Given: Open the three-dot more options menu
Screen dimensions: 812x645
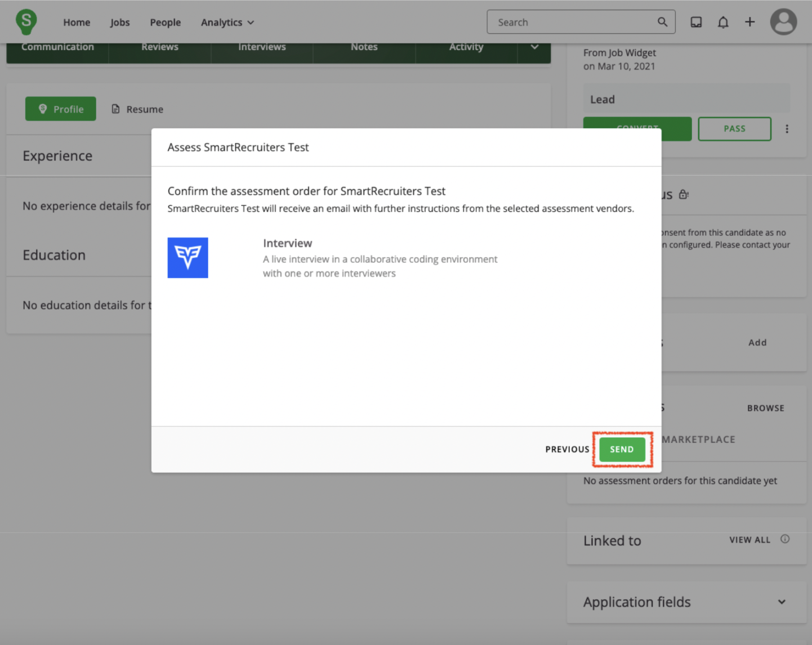Looking at the screenshot, I should (x=787, y=129).
